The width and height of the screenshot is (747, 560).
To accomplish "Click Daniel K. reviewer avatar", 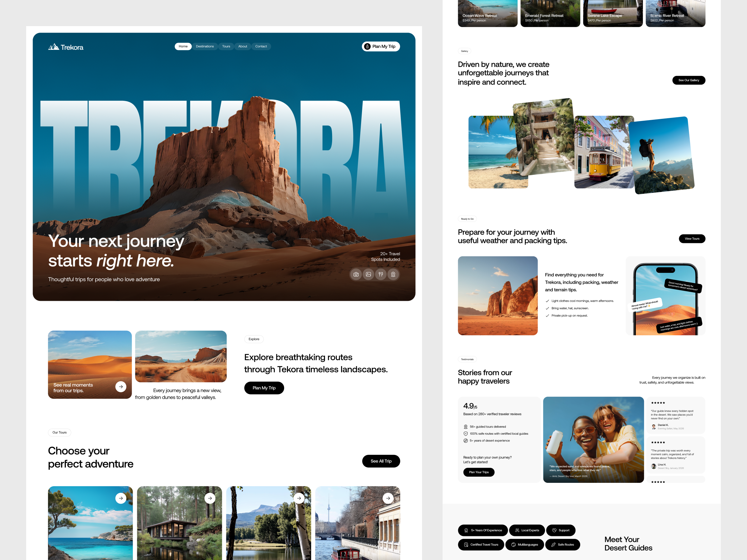I will tap(654, 427).
